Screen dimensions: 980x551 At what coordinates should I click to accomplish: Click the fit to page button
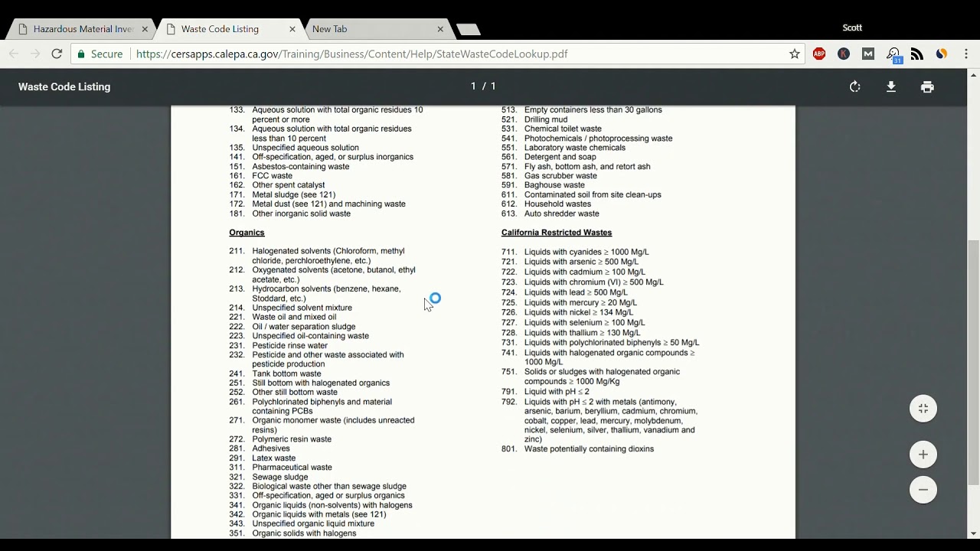(923, 409)
